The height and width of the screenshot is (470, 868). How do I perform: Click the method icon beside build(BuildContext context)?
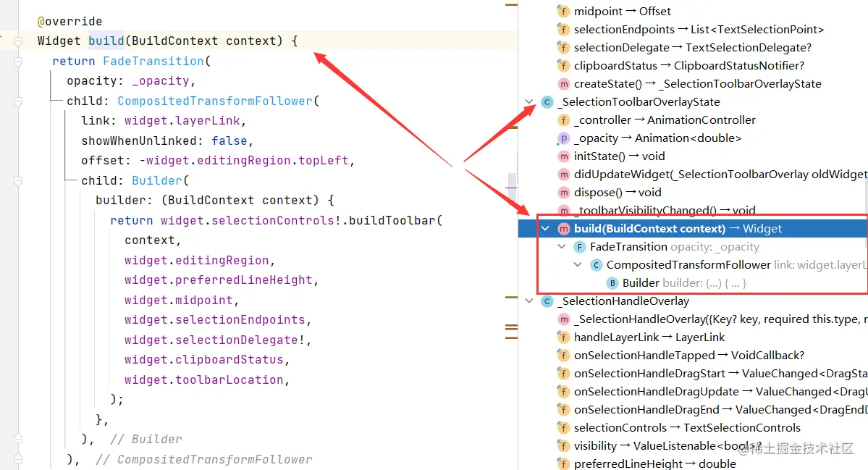click(563, 228)
